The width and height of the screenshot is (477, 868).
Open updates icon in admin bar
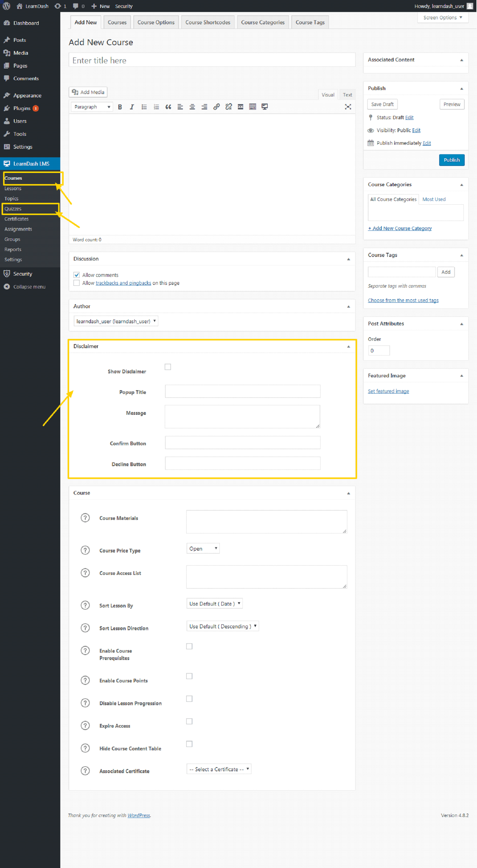[60, 6]
